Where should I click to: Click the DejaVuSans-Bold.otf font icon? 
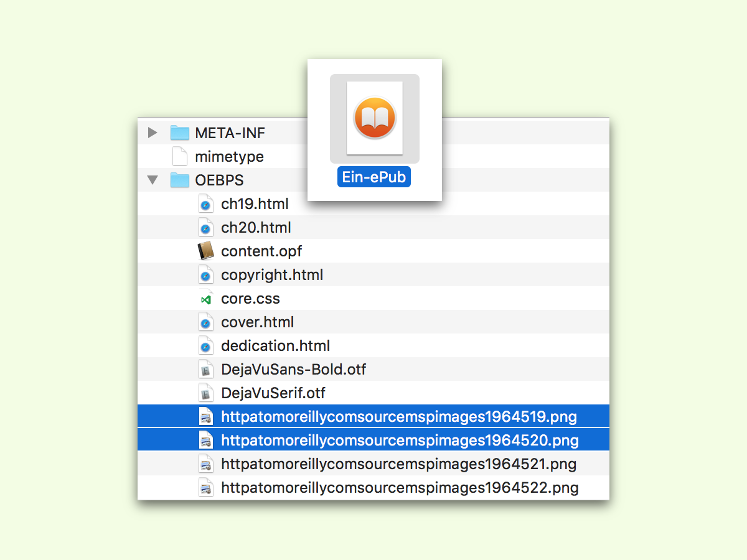205,370
